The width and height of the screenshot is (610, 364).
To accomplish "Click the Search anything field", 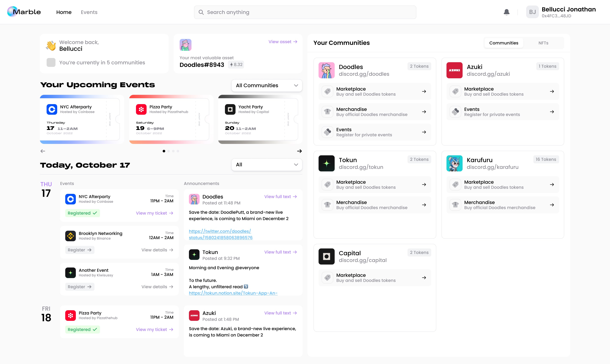I will point(305,12).
